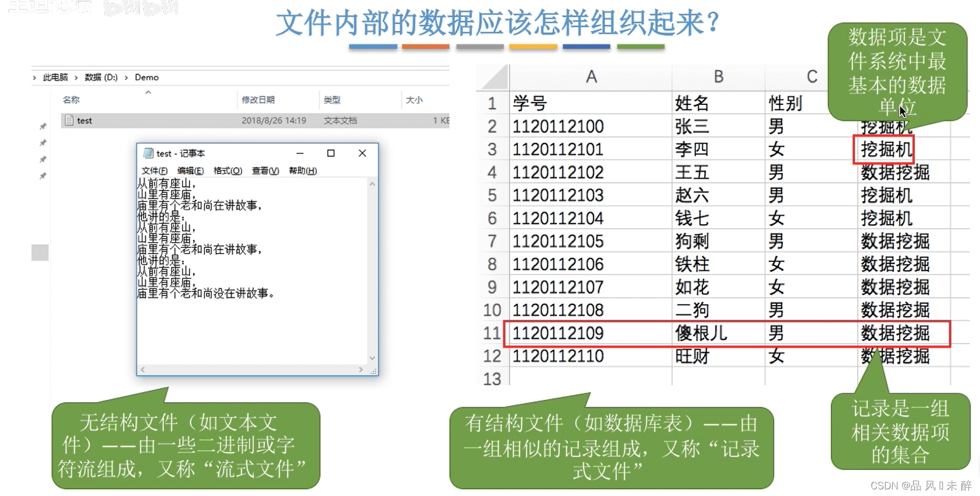Click Notepad vertical scrollbar up arrow

(373, 184)
